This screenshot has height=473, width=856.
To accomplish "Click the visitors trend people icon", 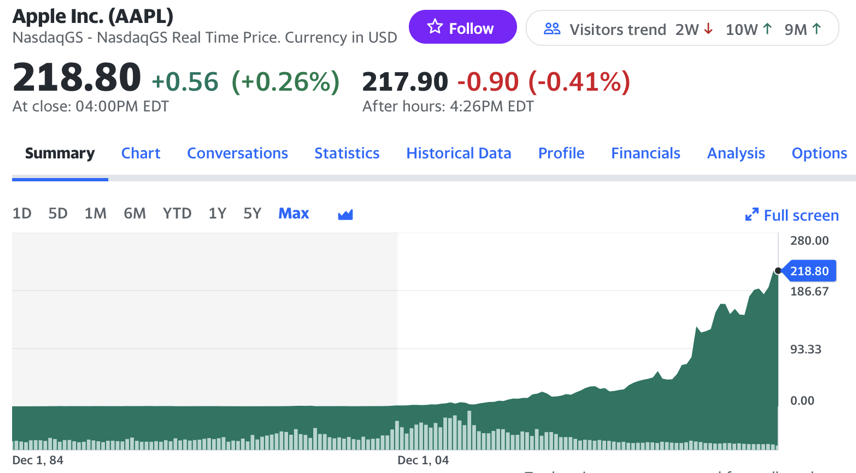I will pos(552,29).
